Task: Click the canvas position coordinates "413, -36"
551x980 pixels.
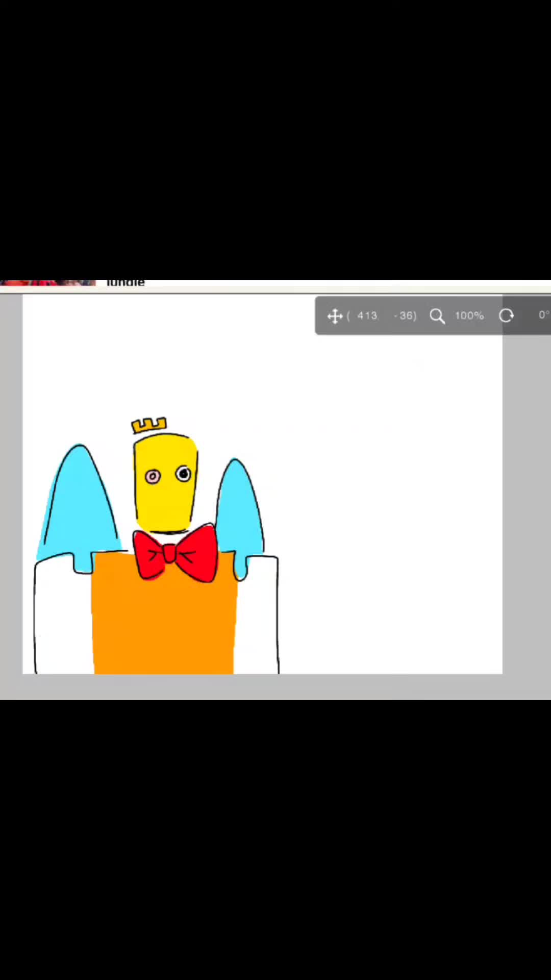Action: (382, 316)
